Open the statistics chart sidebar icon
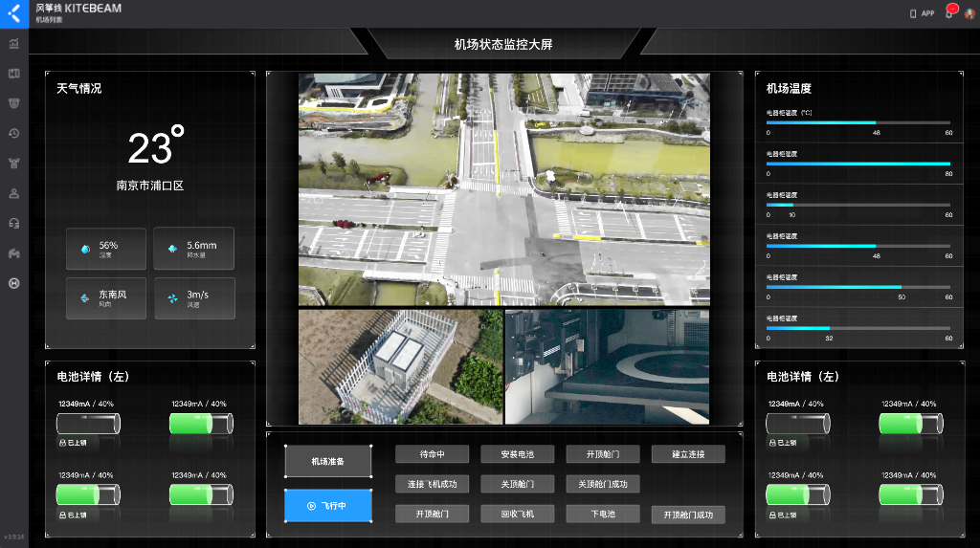Image resolution: width=980 pixels, height=548 pixels. click(x=14, y=43)
